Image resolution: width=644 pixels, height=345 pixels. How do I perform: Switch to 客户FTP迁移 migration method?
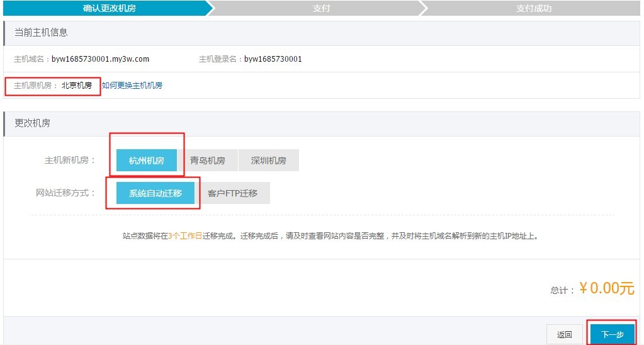233,193
